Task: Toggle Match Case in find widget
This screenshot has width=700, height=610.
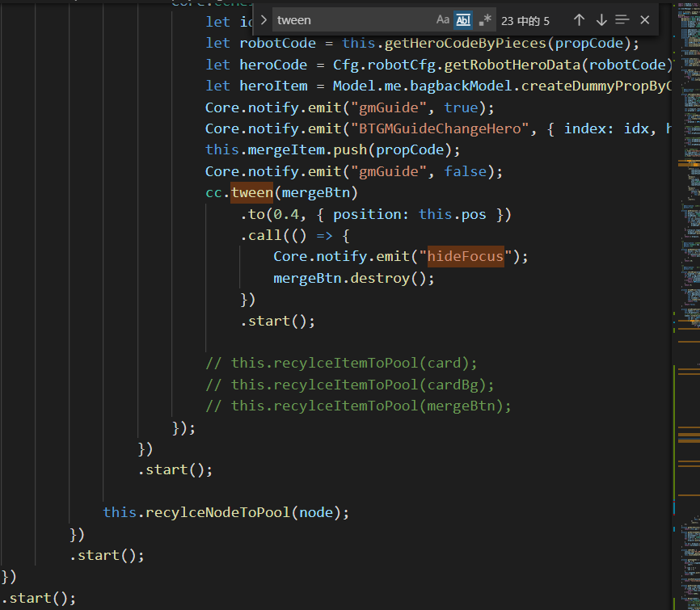Action: click(442, 20)
